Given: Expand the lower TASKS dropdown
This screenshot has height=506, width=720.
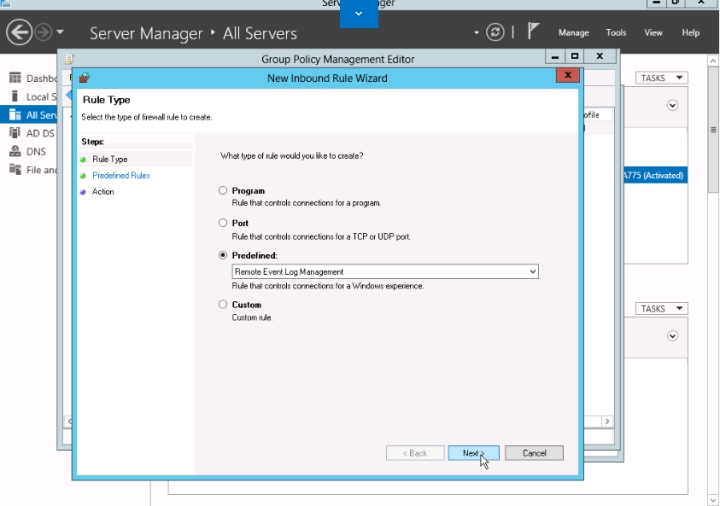Looking at the screenshot, I should pyautogui.click(x=661, y=309).
